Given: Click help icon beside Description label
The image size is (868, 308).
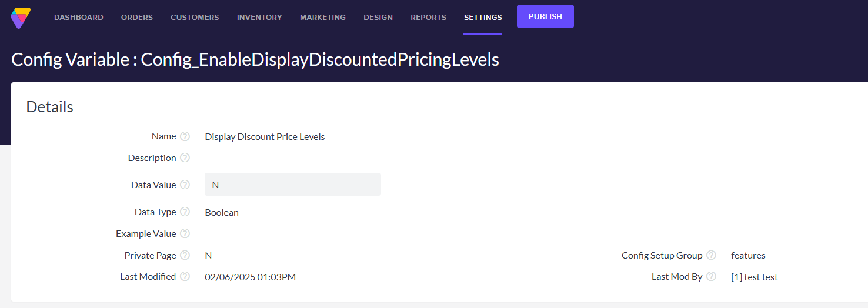Looking at the screenshot, I should pos(185,158).
